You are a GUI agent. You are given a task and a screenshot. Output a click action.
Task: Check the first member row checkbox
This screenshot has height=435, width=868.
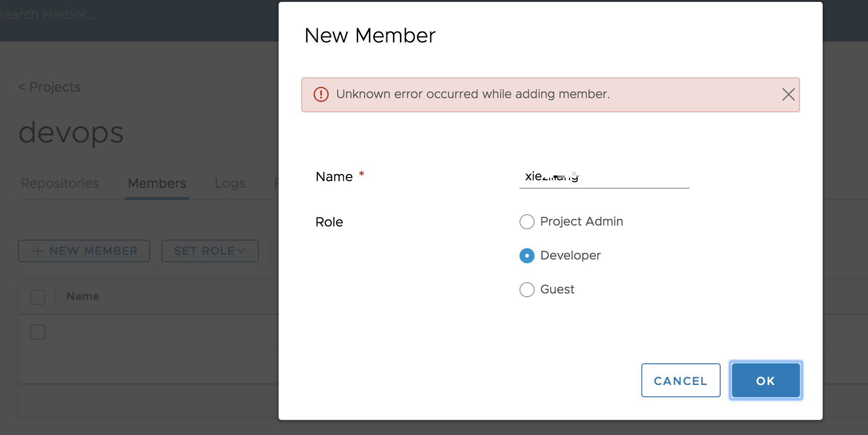[37, 332]
